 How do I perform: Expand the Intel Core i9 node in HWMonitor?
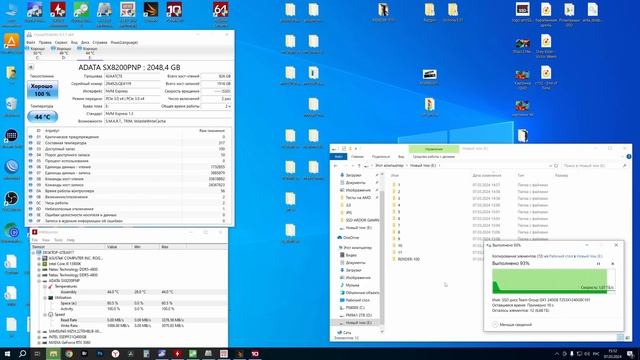click(x=39, y=264)
